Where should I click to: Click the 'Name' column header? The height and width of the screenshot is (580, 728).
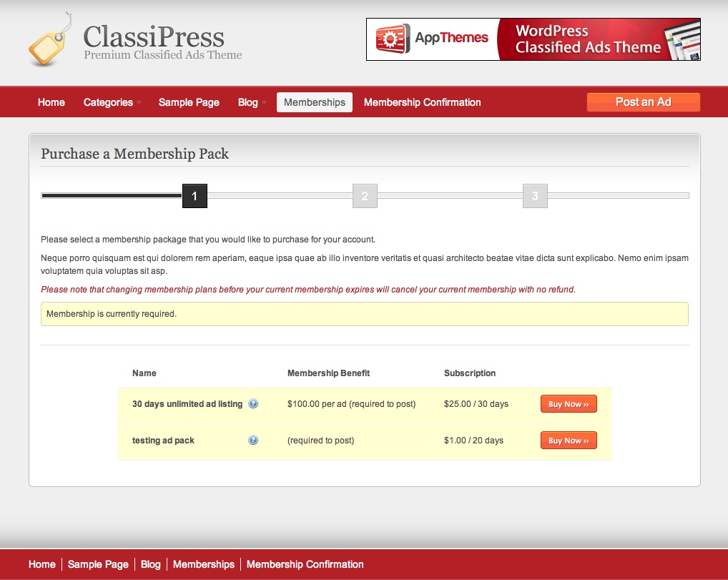(x=144, y=373)
